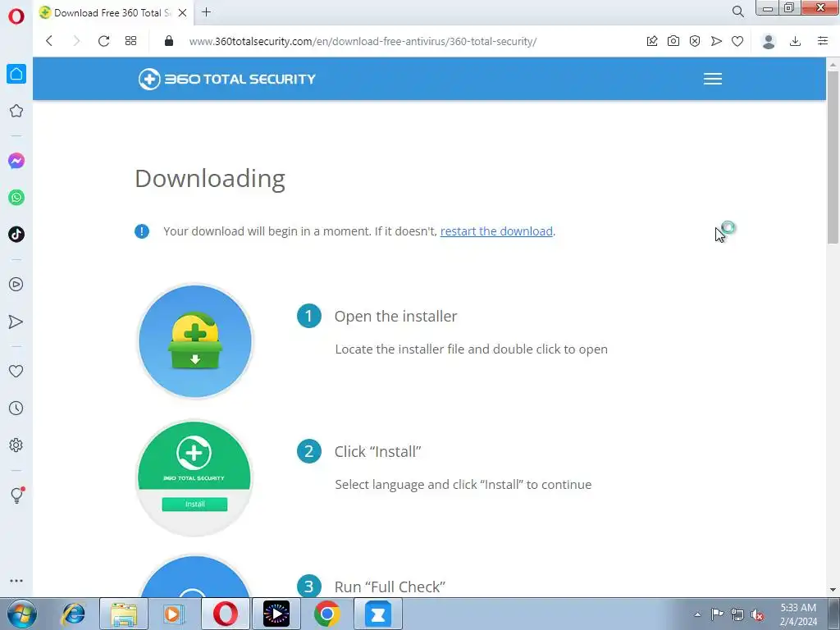Open a new tab with plus button
The width and height of the screenshot is (840, 630).
[206, 11]
